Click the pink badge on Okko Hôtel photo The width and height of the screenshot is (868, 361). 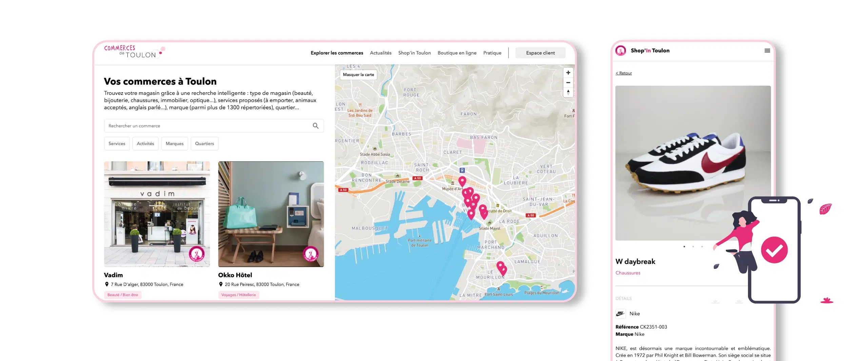[311, 254]
